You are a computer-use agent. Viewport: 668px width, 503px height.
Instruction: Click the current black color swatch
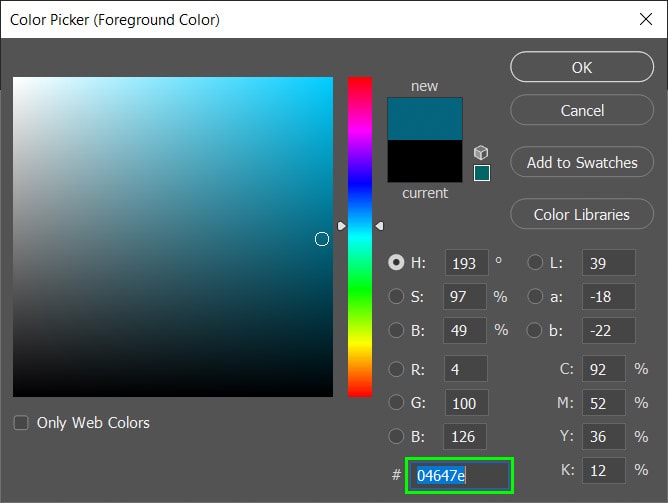(x=425, y=161)
